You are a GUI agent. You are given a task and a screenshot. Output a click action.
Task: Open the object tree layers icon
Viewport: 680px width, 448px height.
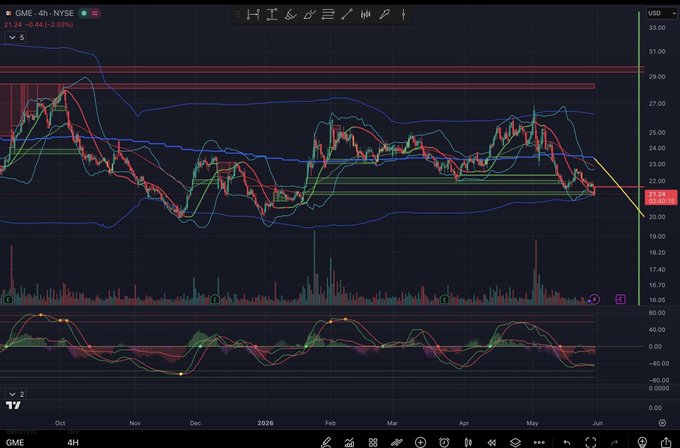coord(515,442)
